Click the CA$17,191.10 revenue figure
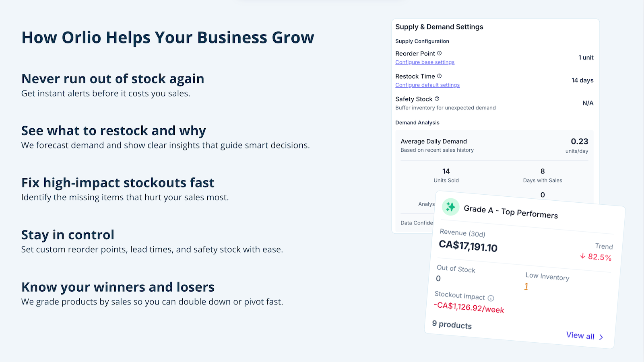The height and width of the screenshot is (362, 644). pos(468,246)
